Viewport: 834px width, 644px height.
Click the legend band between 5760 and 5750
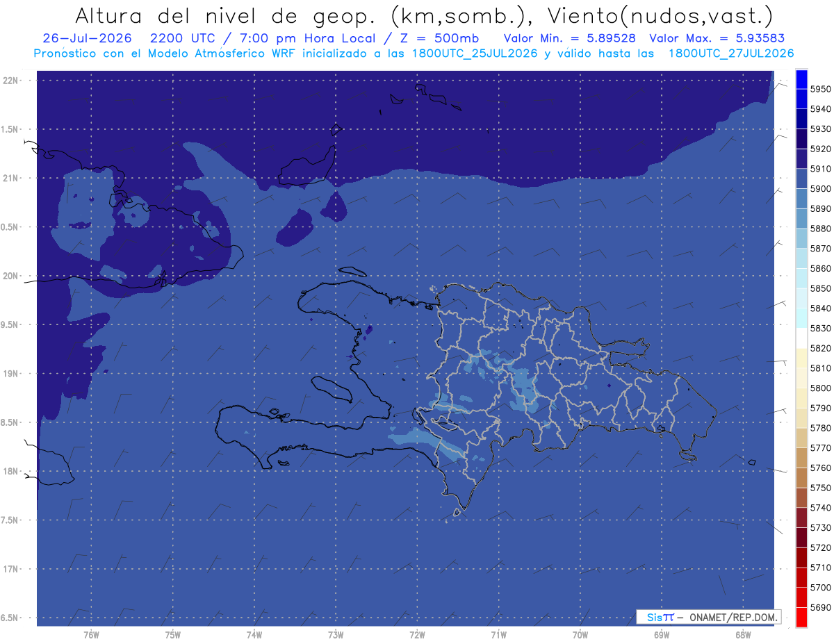coord(801,477)
